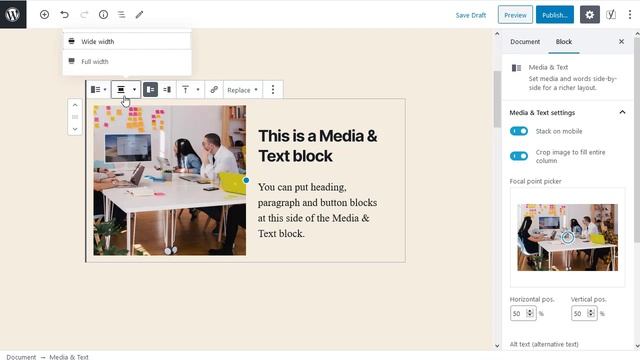640x360 pixels.
Task: Click the sidebar scrollbar down arrow
Action: (637, 346)
